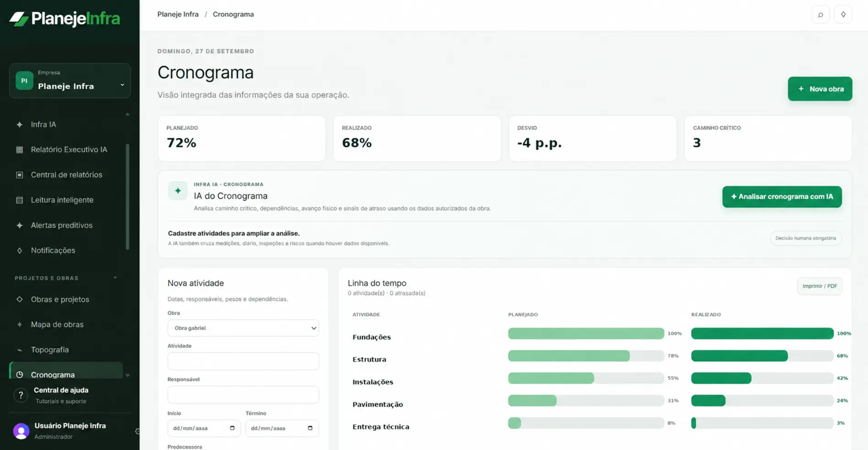Click the Leitura inteligente document icon

[19, 200]
